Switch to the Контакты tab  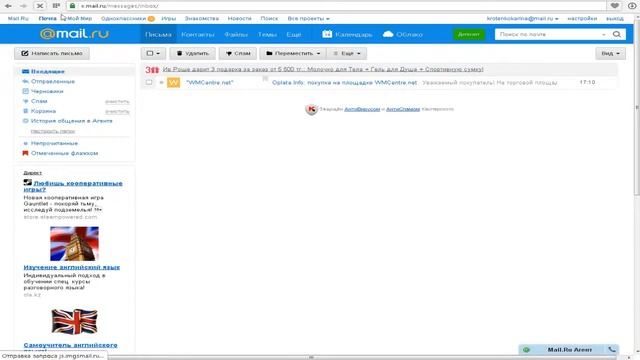click(198, 34)
